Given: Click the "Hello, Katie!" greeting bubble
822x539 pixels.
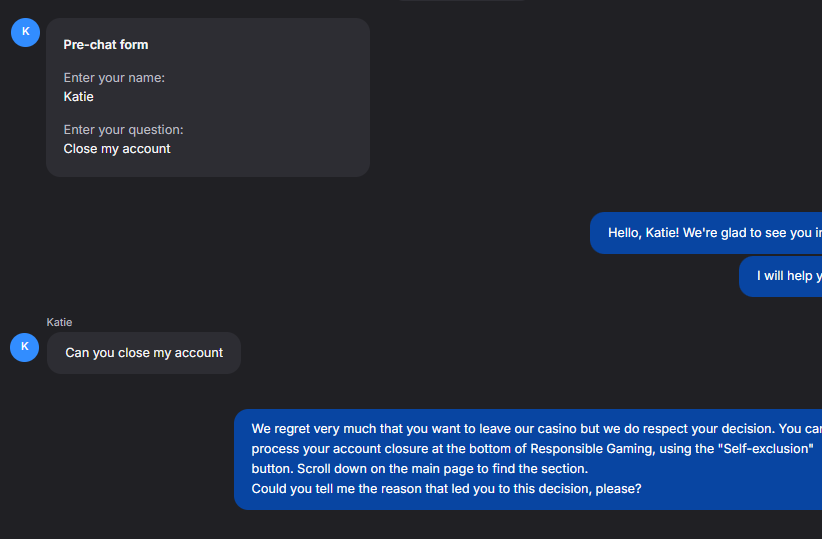Looking at the screenshot, I should (x=706, y=233).
